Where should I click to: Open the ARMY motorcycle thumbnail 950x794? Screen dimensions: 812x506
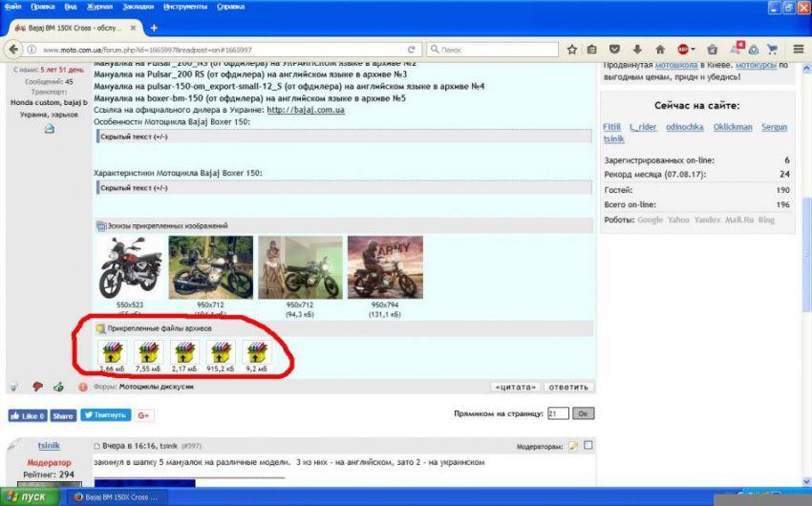pos(385,267)
